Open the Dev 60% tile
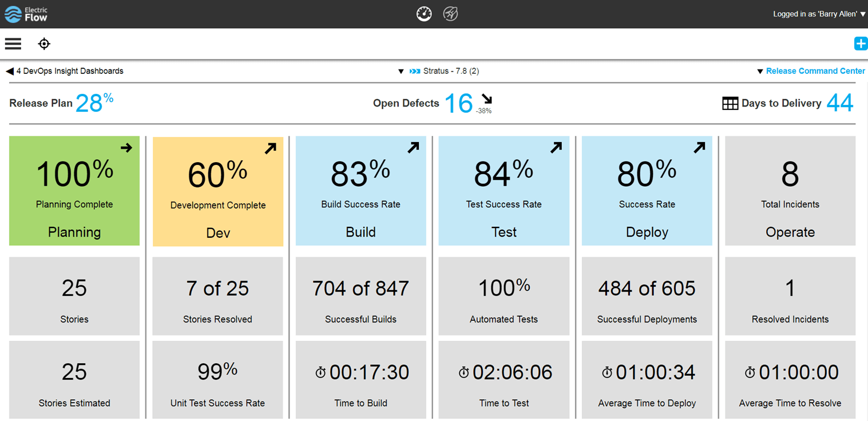 point(218,191)
